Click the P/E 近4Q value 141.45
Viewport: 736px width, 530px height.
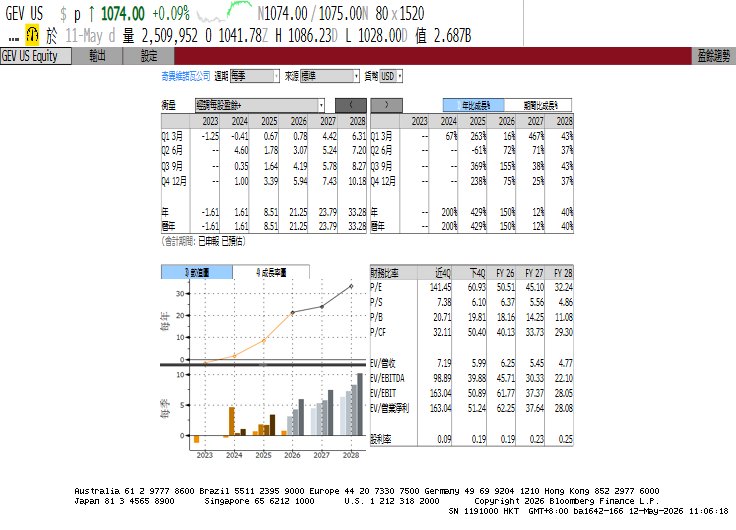click(440, 287)
